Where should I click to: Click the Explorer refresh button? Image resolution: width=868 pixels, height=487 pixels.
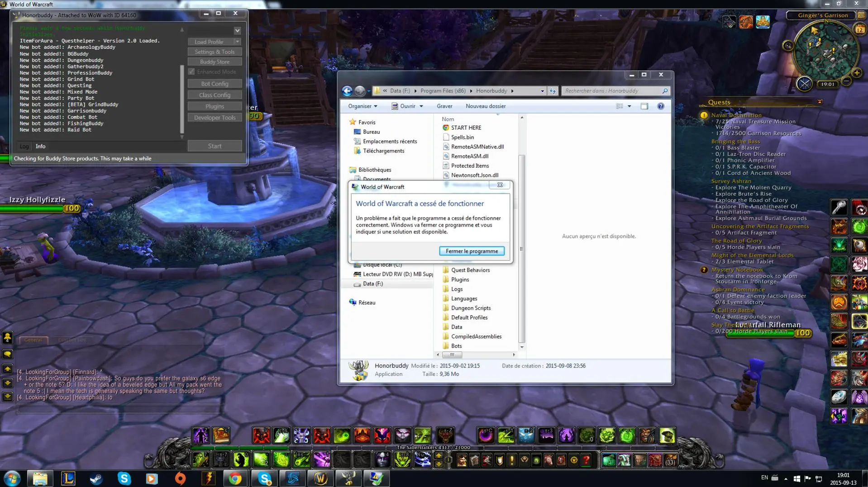[x=553, y=91]
